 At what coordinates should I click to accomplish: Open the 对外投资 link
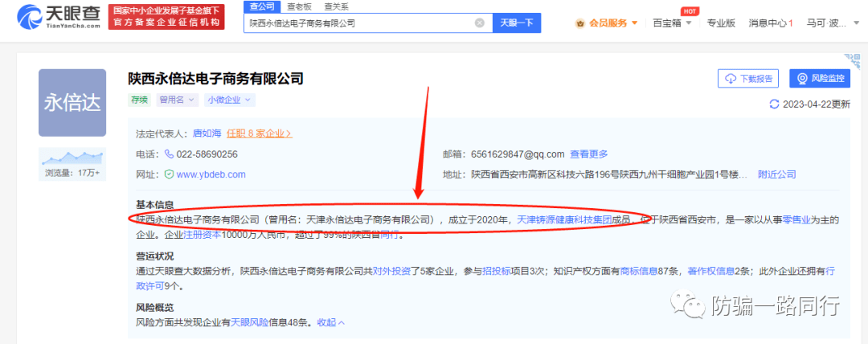click(391, 272)
